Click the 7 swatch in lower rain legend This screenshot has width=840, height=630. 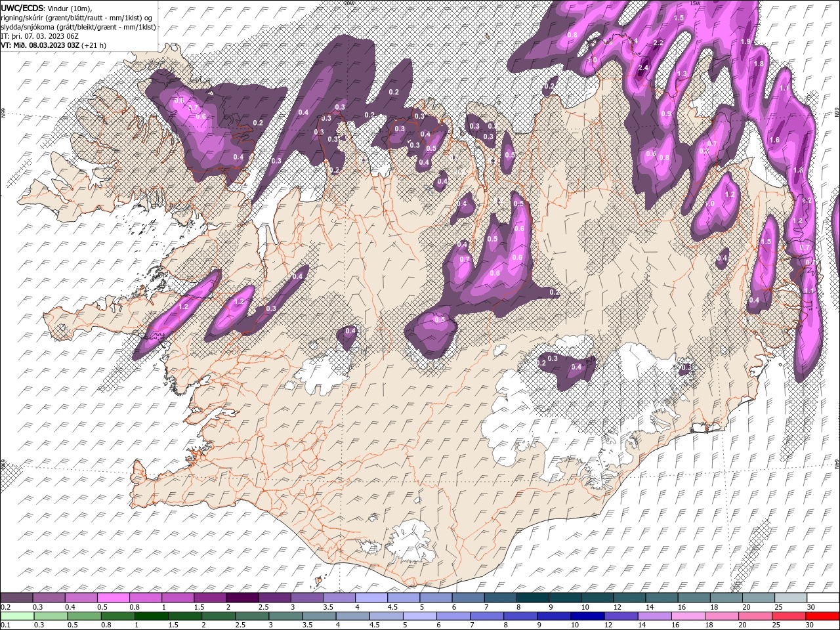click(x=486, y=616)
